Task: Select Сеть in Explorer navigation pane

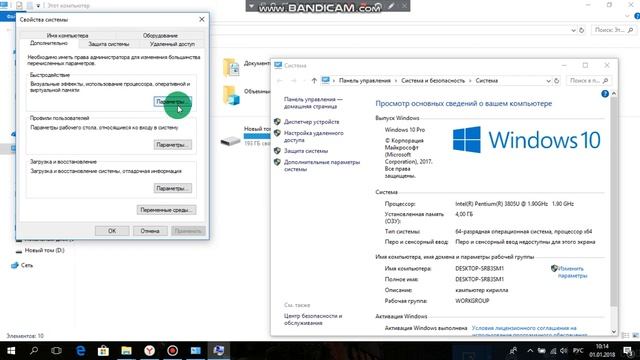Action: (27, 265)
